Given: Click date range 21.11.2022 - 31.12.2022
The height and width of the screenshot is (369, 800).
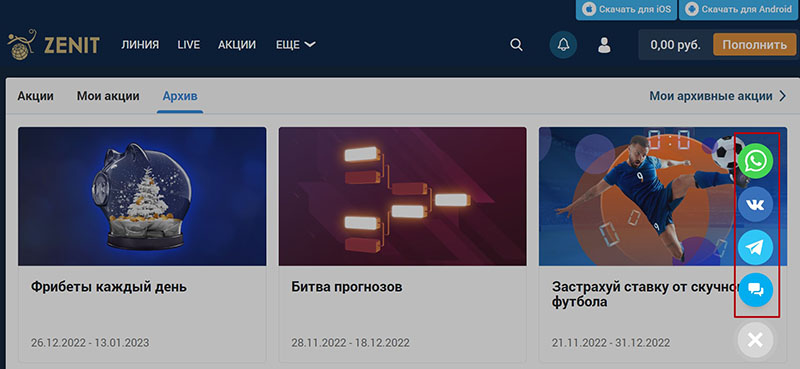Looking at the screenshot, I should (611, 342).
